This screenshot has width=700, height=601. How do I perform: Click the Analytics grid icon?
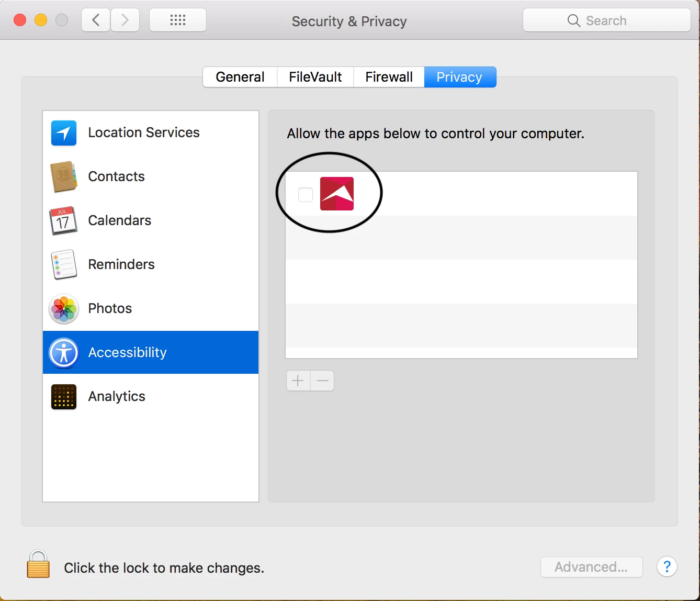tap(64, 397)
